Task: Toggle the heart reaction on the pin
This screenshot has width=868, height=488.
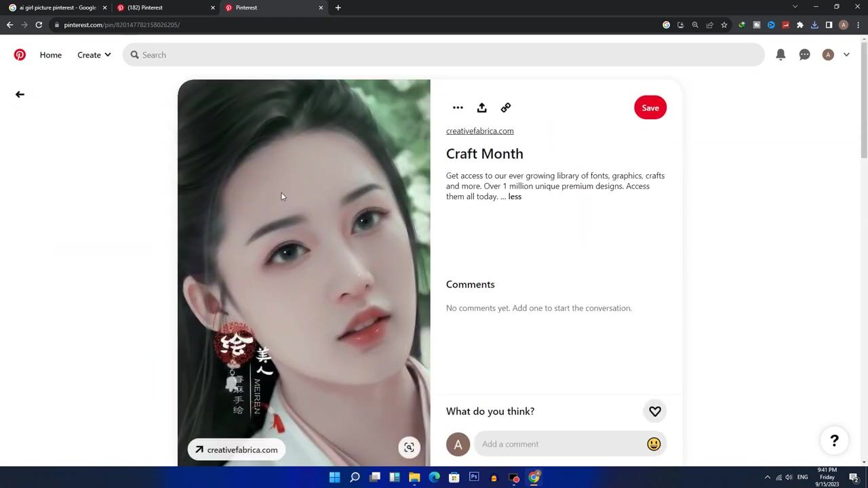Action: point(655,411)
